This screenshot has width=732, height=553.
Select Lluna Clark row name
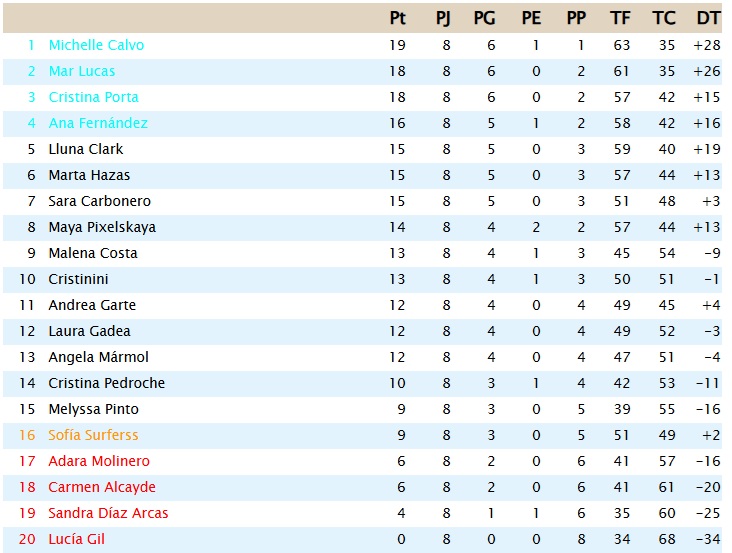tap(86, 149)
